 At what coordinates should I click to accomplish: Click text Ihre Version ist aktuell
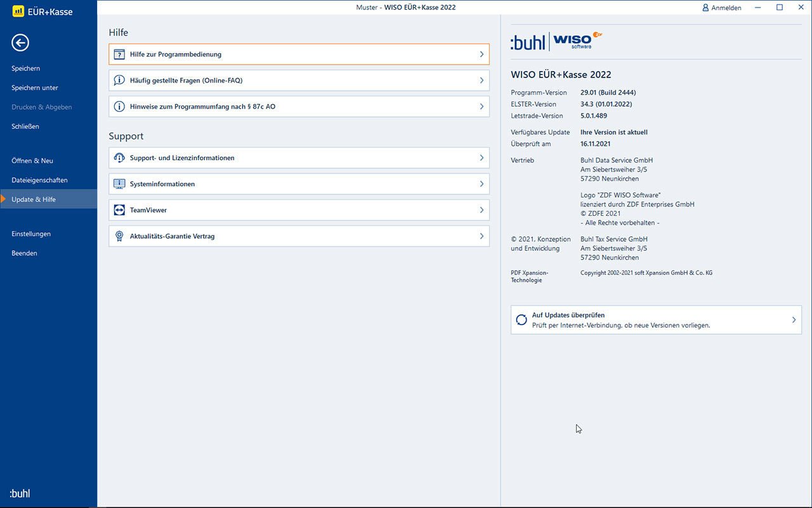[x=614, y=133]
